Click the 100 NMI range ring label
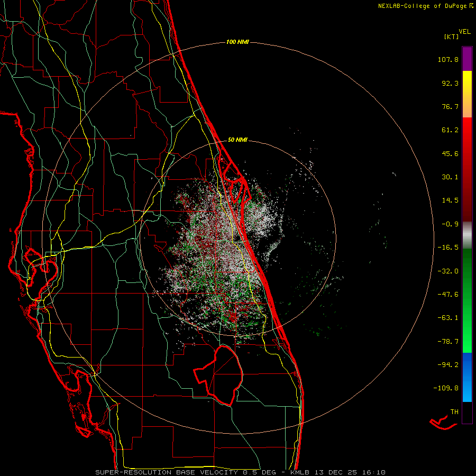 (x=237, y=42)
